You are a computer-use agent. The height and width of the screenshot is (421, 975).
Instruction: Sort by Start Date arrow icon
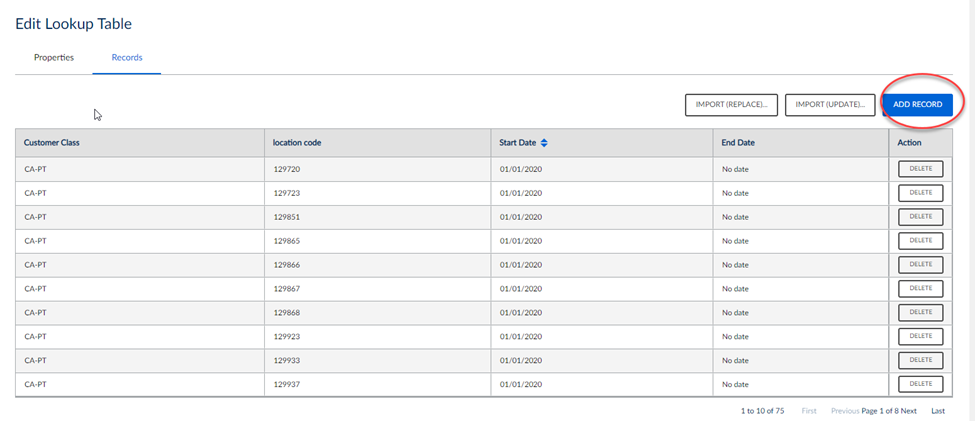point(544,143)
